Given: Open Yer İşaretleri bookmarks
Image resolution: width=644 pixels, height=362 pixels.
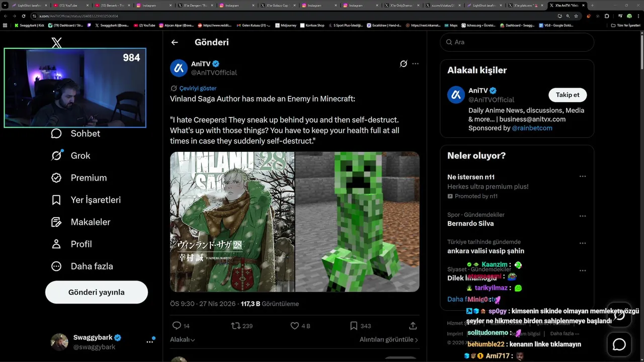Looking at the screenshot, I should (x=86, y=200).
